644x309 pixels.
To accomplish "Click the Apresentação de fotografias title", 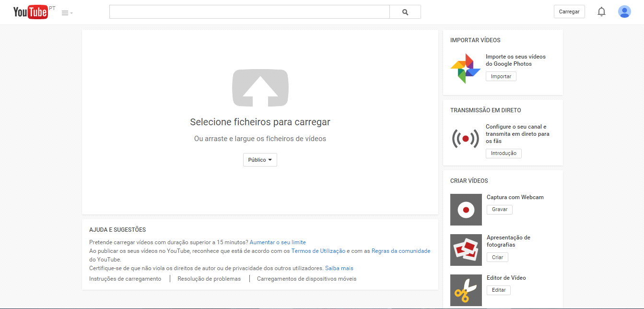I will pos(508,241).
